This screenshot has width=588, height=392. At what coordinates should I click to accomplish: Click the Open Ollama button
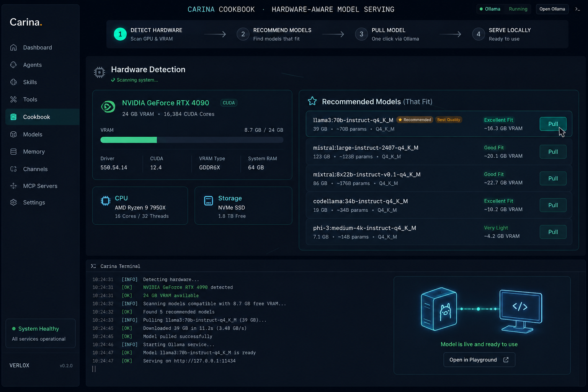tap(552, 9)
